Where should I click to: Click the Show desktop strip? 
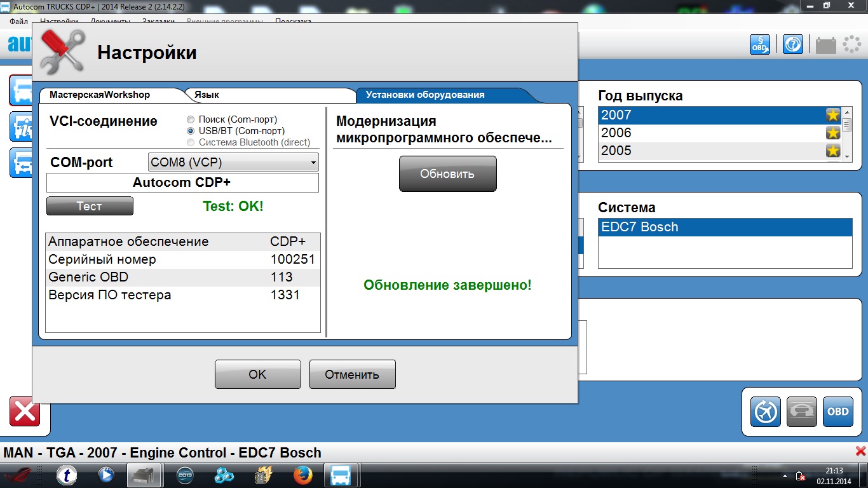pos(864,475)
